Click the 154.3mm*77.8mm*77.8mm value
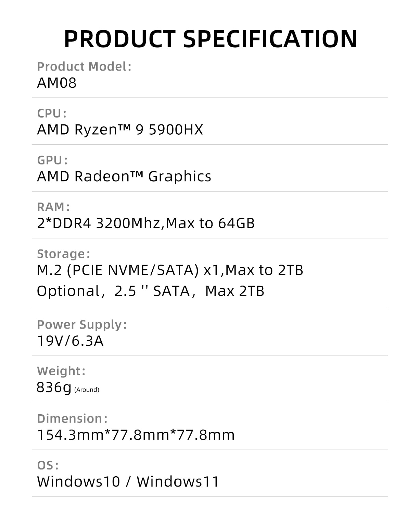This screenshot has height=514, width=420. [x=136, y=435]
